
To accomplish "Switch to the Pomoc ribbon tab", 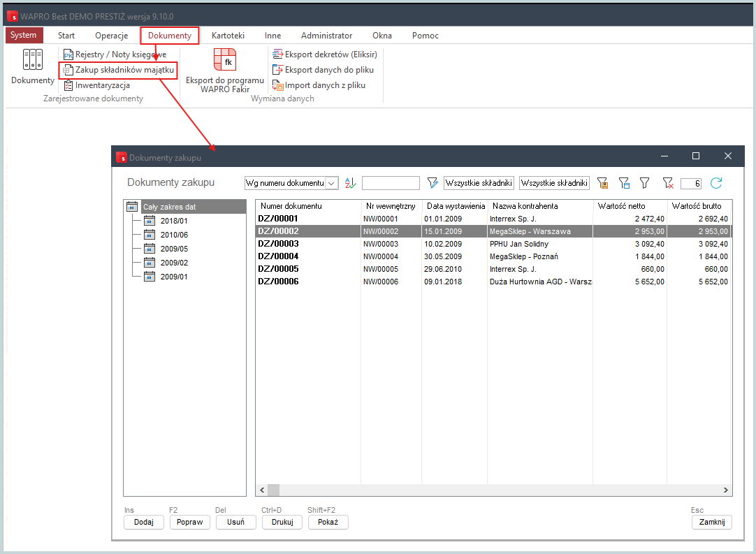I will pyautogui.click(x=426, y=35).
